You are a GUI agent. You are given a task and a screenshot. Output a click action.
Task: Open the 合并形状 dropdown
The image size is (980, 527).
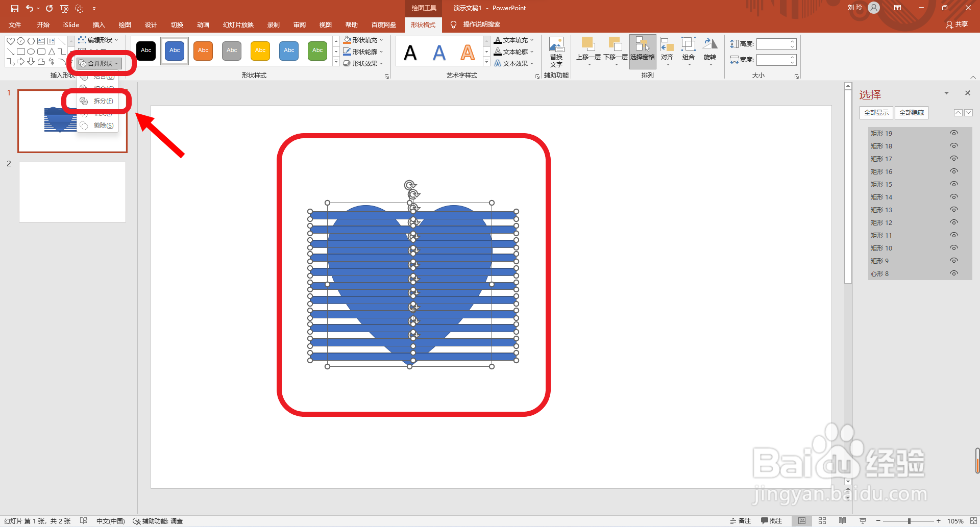click(x=100, y=63)
